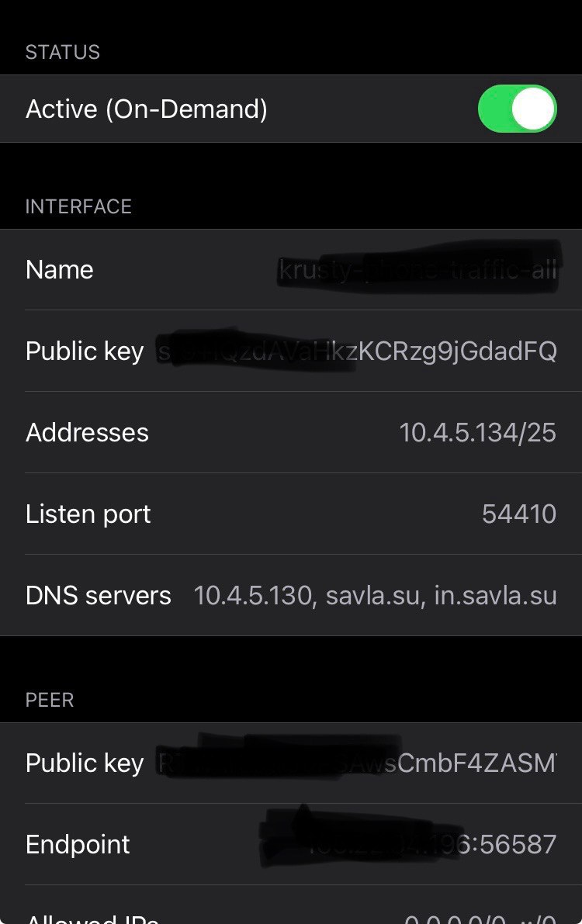Copy interface public key ending in GdadFQ
This screenshot has width=582, height=924.
tap(357, 351)
